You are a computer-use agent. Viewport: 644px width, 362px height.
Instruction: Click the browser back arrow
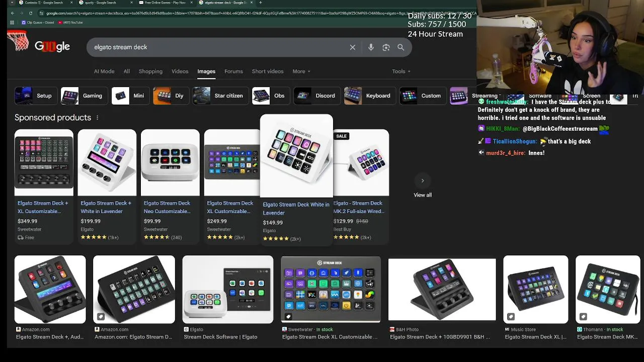(x=12, y=13)
